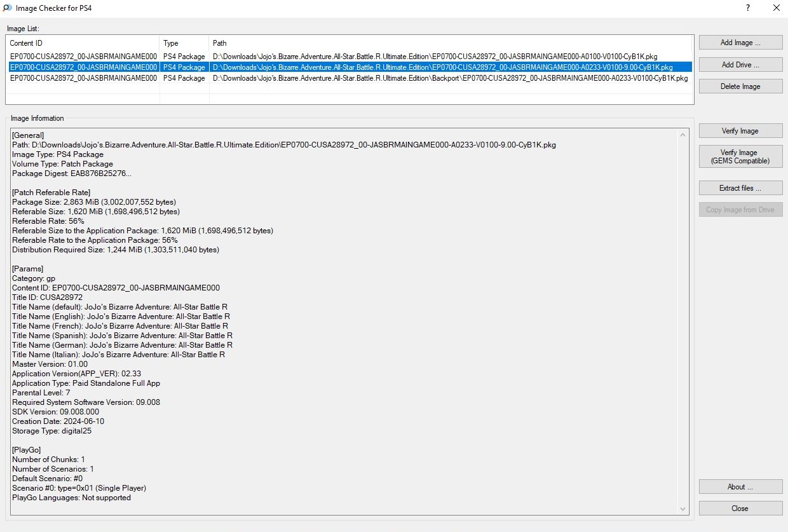Click the Category: gp line
This screenshot has width=788, height=532.
[x=34, y=278]
